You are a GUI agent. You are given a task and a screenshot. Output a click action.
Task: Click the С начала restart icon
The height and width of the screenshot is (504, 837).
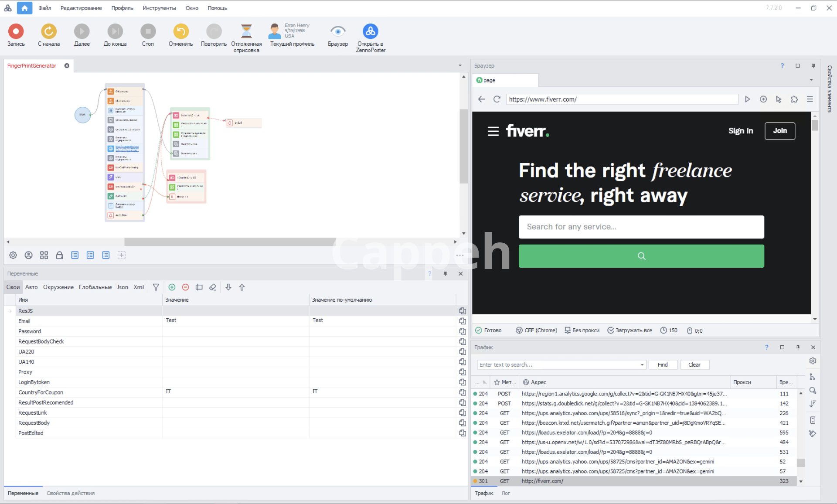(49, 31)
